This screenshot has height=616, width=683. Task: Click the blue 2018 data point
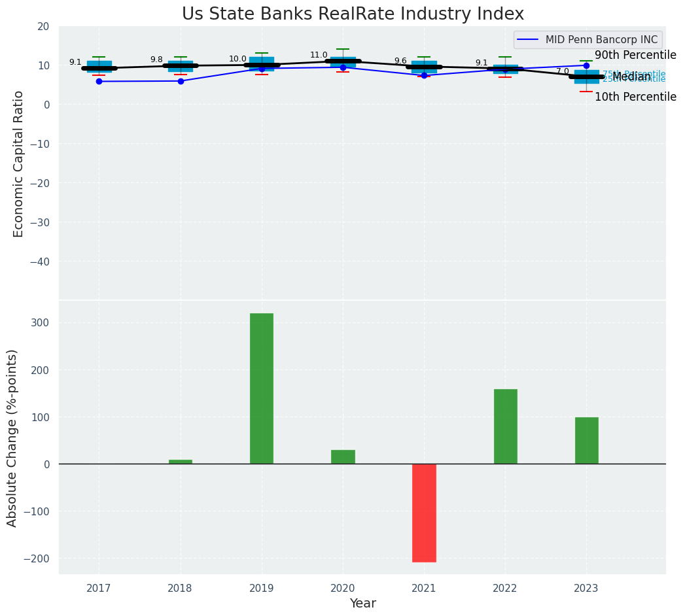[x=181, y=81]
